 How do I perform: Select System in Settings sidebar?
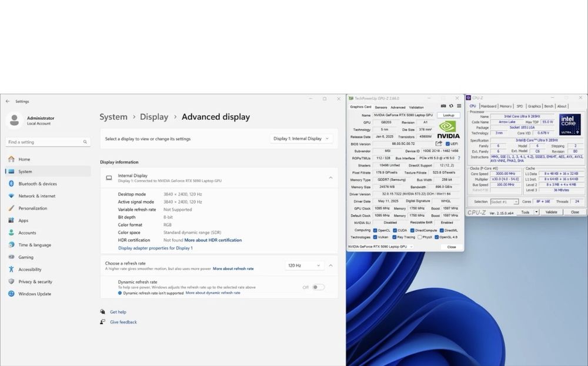[48, 172]
